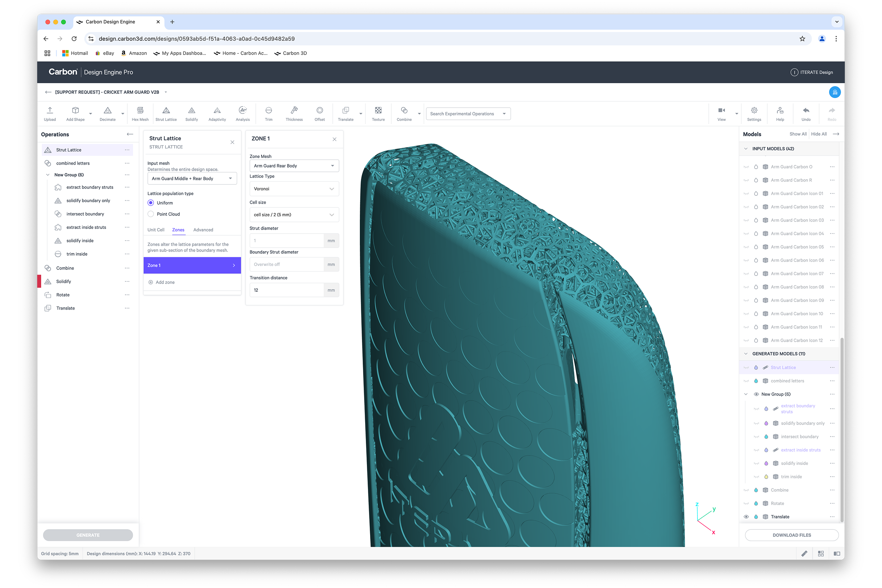Switch to the Advanced tab

203,230
